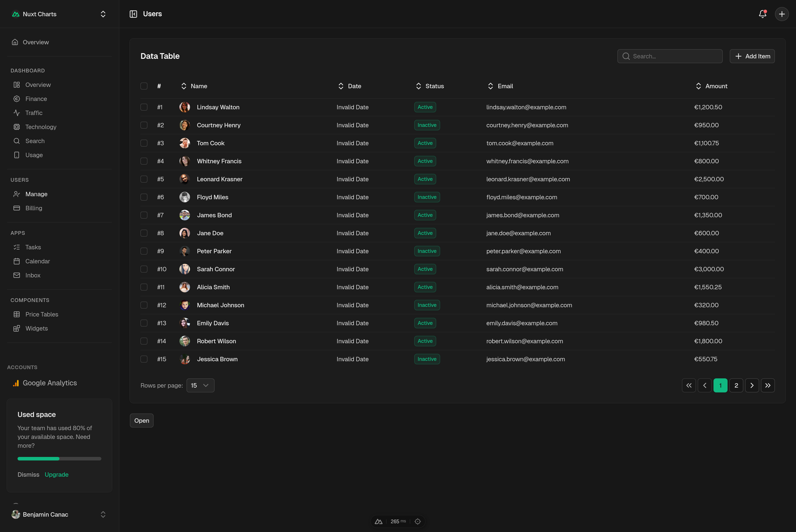Viewport: 796px width, 532px height.
Task: Collapse sidebar using the panel toggle icon
Action: click(133, 14)
